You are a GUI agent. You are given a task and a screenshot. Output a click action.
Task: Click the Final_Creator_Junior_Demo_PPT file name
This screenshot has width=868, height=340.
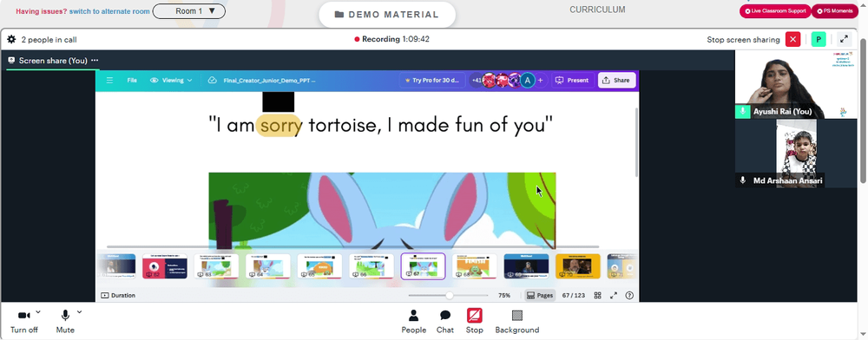click(270, 80)
